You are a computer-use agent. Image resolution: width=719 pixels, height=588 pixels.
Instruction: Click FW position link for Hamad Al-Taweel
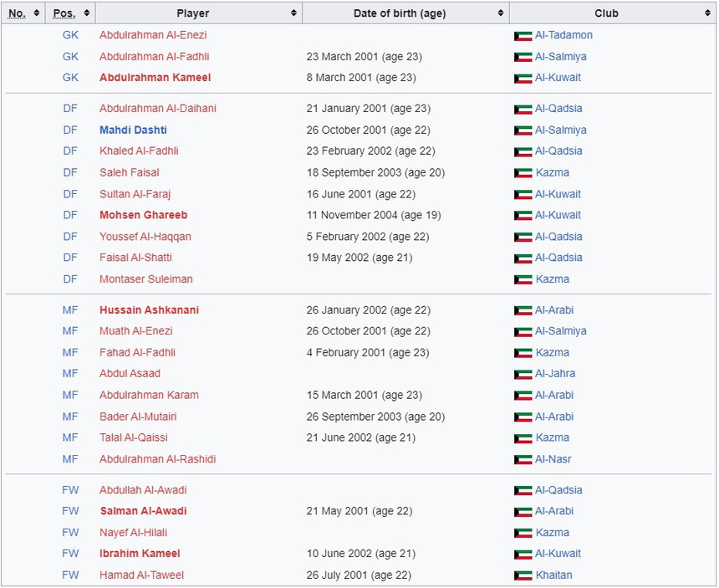(70, 575)
